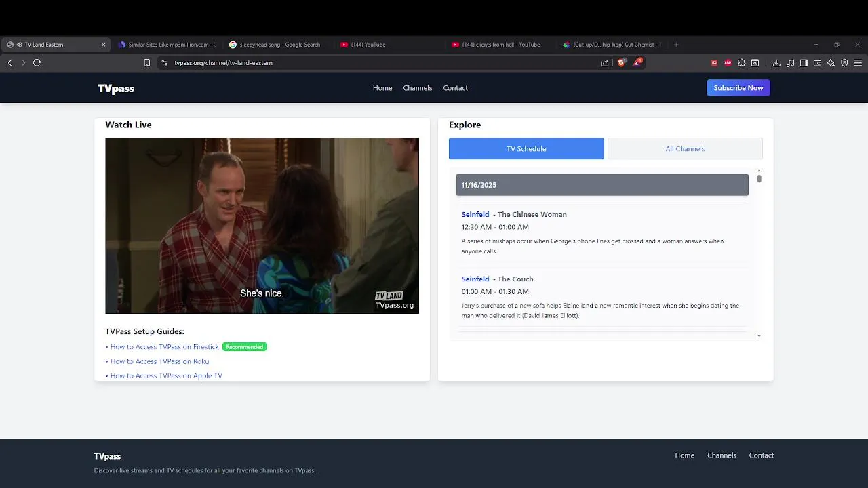The width and height of the screenshot is (868, 488).
Task: Click the live video player
Action: pos(262,226)
